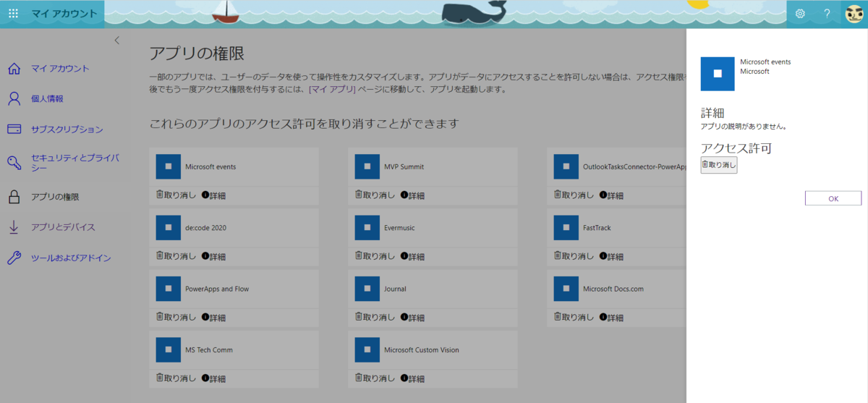Open アプリとデバイス in sidebar
Viewport: 868px width, 403px height.
tap(63, 227)
